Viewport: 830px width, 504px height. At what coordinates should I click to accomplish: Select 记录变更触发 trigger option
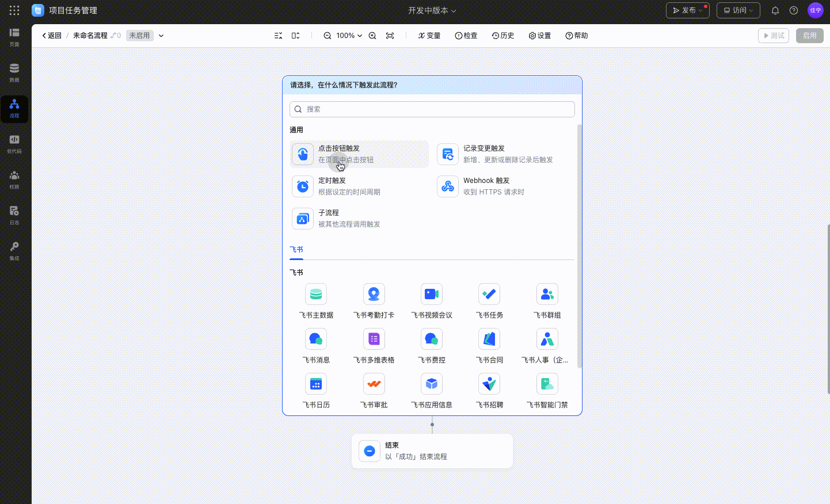(504, 154)
